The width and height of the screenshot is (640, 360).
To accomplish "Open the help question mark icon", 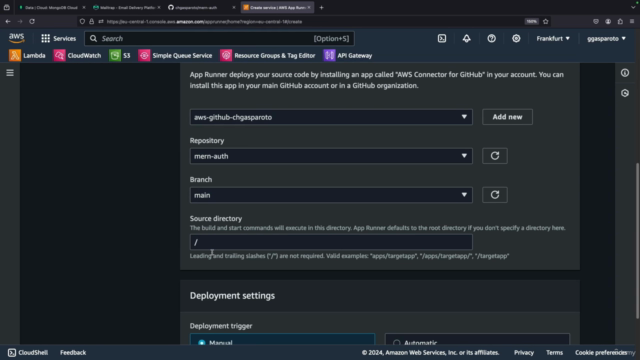I will (x=491, y=38).
